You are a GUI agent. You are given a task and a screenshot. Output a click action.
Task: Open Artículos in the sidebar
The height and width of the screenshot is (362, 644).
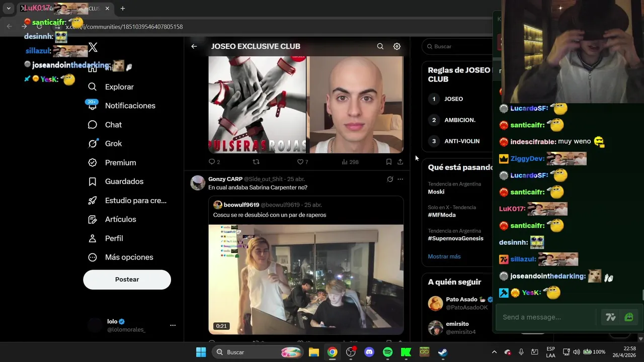click(x=112, y=219)
